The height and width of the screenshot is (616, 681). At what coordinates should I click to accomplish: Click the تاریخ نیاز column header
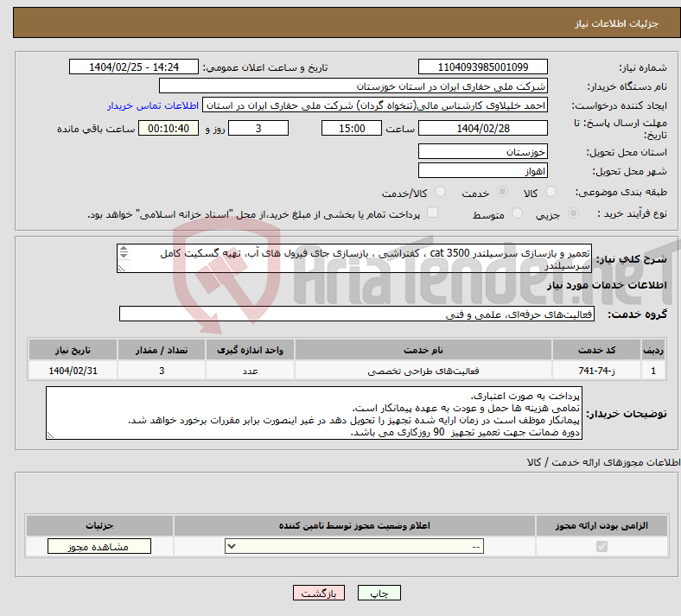[x=73, y=350]
